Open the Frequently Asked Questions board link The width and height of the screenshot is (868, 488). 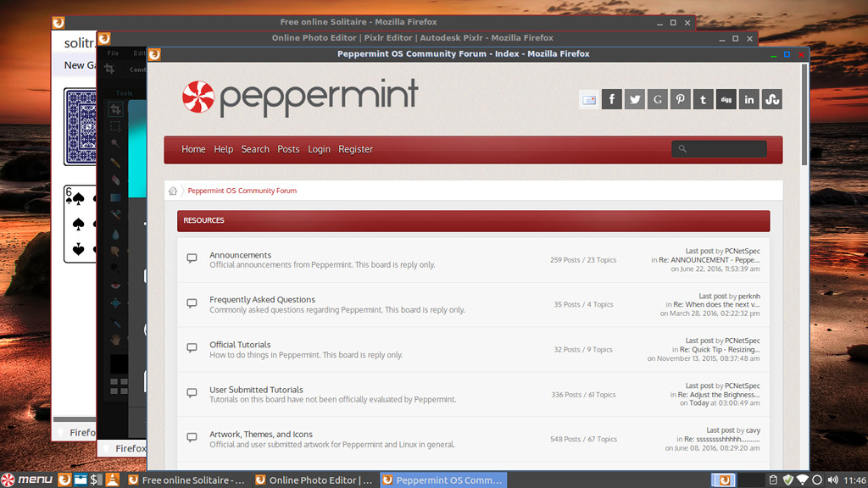[262, 300]
